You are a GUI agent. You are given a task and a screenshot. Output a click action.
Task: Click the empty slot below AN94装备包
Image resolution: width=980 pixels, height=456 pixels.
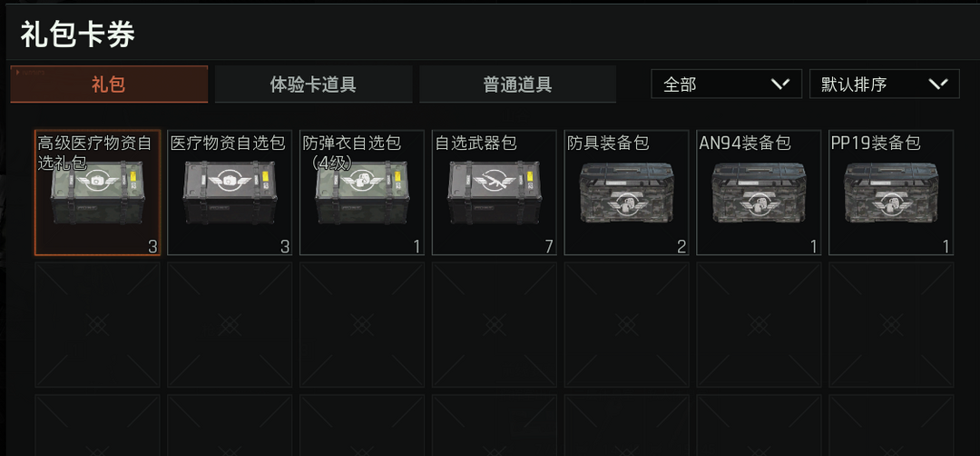pos(759,324)
